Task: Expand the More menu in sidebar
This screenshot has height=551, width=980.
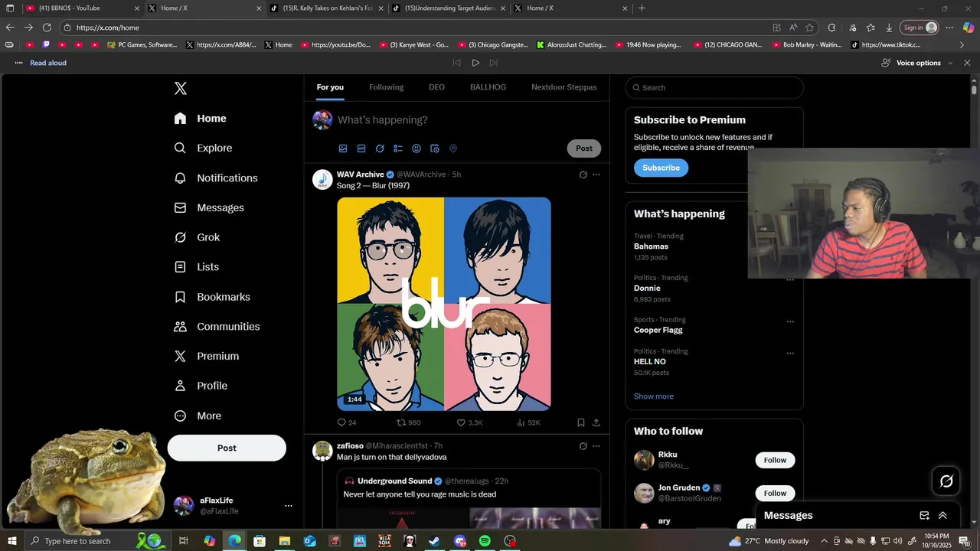Action: (x=198, y=416)
